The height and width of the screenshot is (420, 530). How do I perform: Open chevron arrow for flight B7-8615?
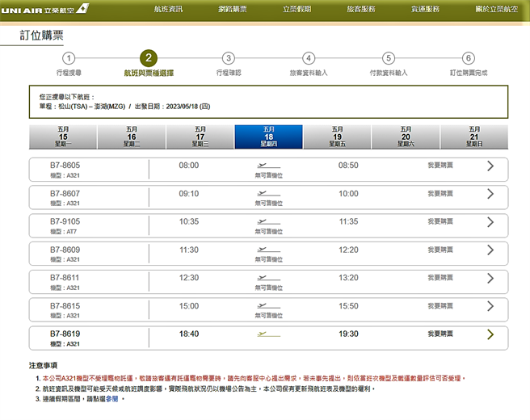490,306
